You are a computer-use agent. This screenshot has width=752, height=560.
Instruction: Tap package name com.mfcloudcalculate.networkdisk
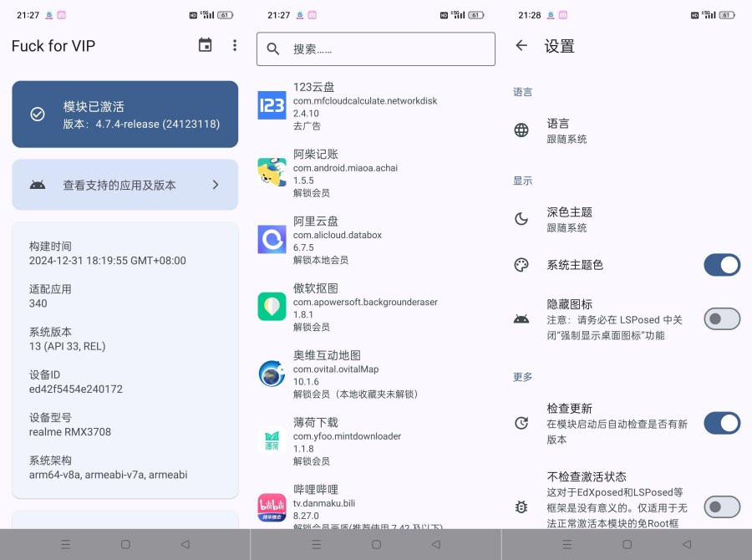(x=365, y=101)
